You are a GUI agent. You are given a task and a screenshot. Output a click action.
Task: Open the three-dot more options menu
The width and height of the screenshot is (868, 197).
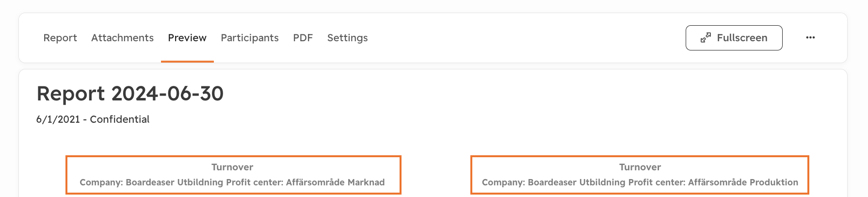[x=810, y=38]
